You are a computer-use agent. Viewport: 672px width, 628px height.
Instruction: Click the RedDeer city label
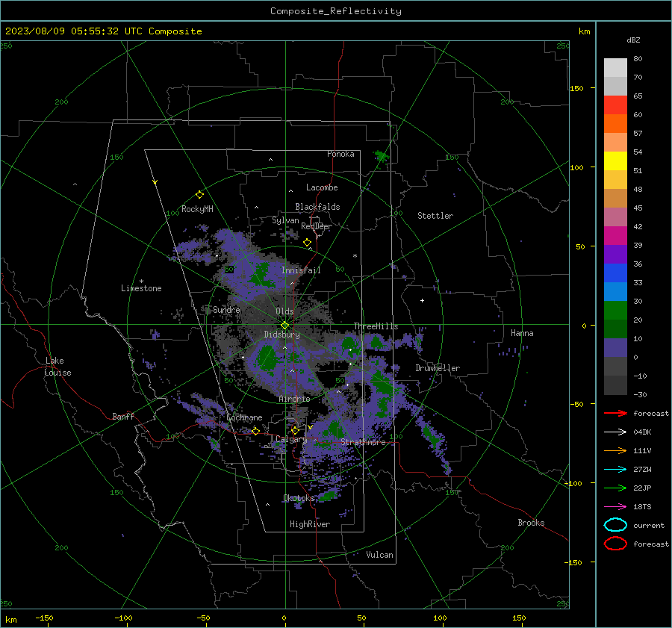[x=317, y=226]
